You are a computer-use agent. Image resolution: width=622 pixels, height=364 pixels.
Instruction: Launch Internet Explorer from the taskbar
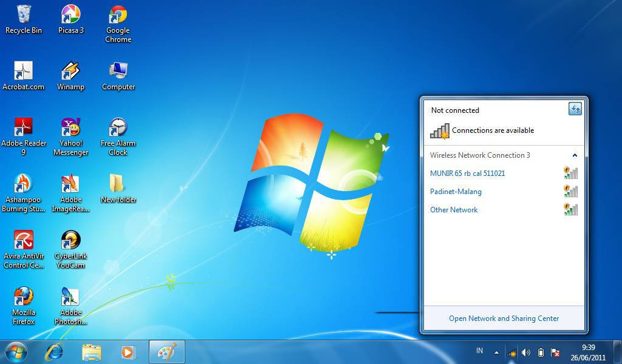pyautogui.click(x=54, y=352)
